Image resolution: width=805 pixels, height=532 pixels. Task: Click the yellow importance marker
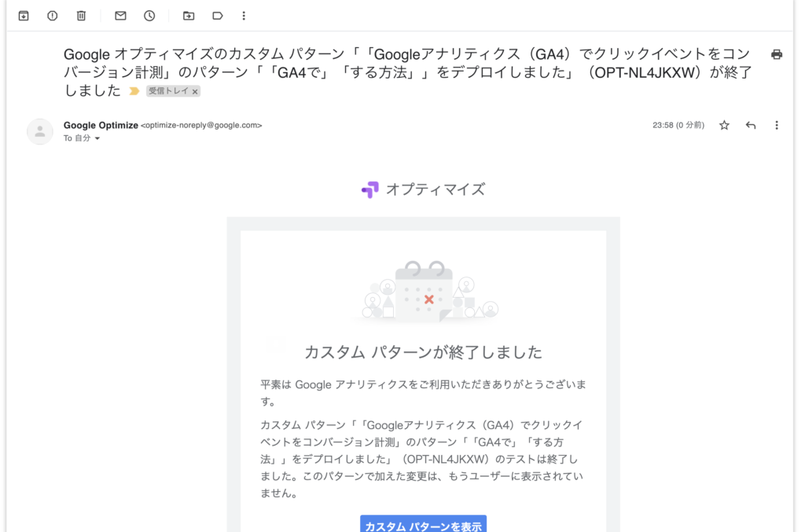(x=134, y=91)
